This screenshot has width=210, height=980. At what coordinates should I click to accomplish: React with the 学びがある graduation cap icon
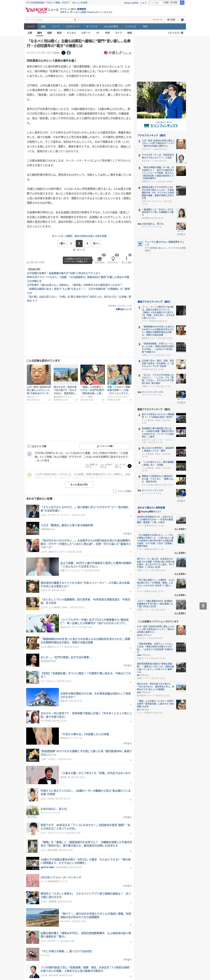[100, 259]
